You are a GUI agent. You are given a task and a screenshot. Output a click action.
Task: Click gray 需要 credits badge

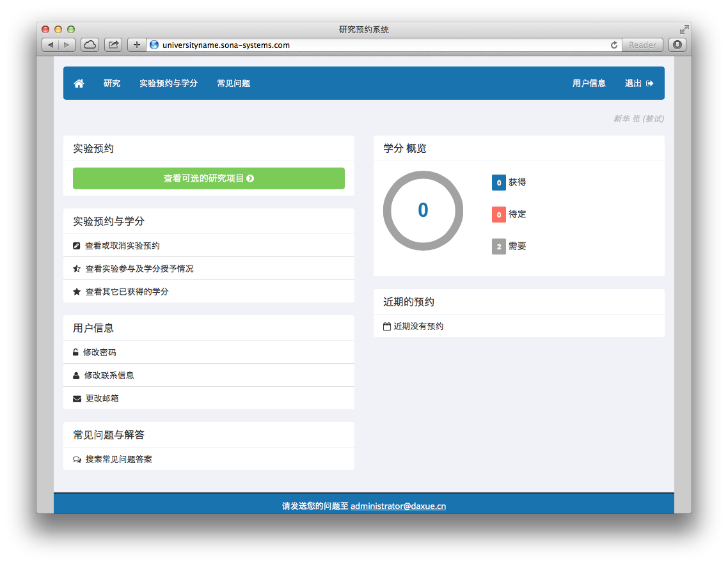tap(498, 246)
